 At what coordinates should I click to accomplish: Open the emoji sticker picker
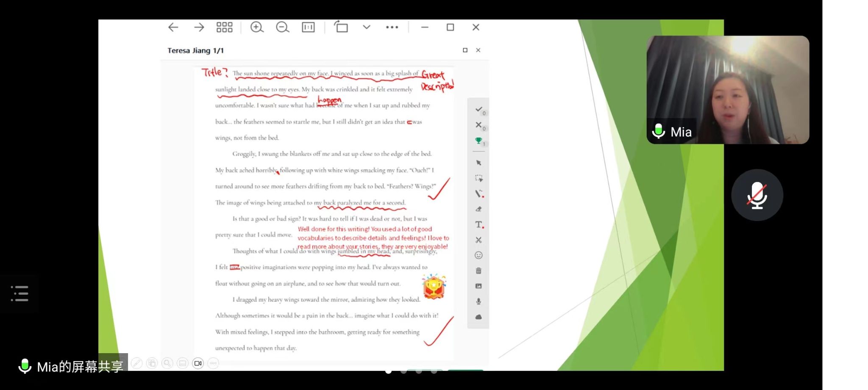479,255
